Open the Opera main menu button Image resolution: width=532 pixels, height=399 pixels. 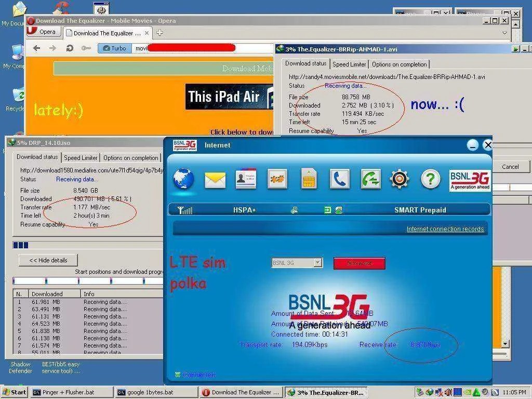[44, 32]
